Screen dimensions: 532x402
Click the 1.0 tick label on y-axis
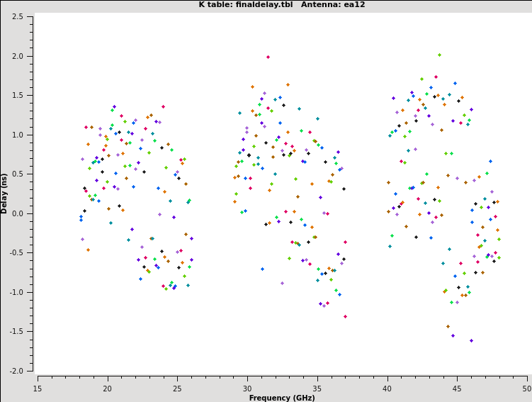(23, 135)
